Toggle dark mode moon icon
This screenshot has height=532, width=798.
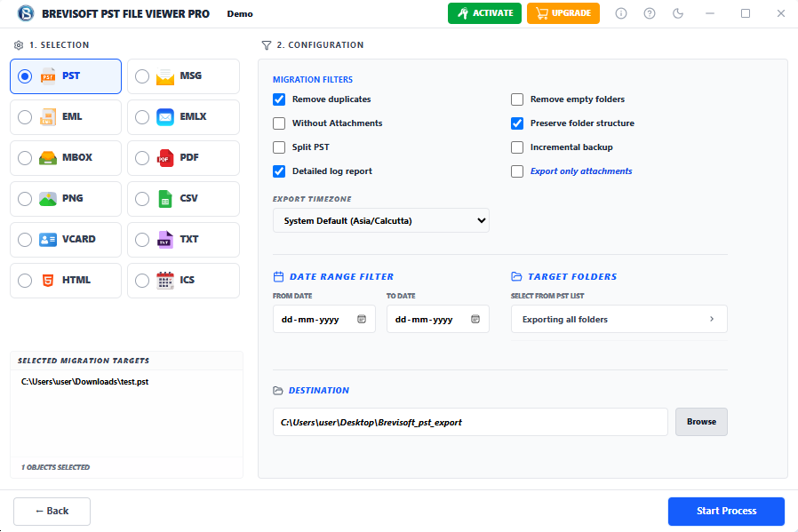(x=678, y=13)
